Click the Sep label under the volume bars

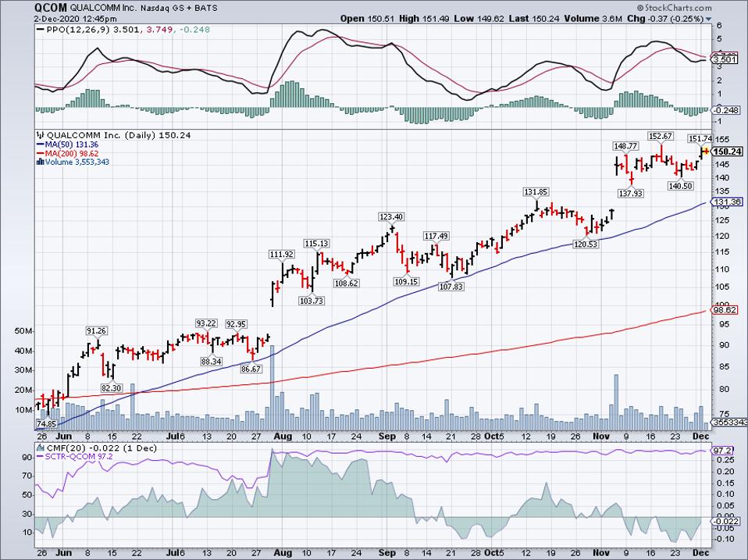point(386,437)
